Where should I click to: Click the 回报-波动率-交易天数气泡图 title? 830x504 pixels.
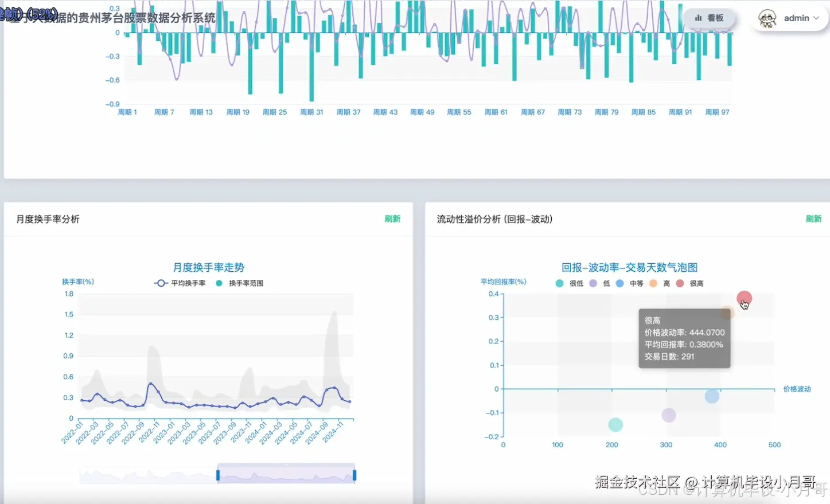pos(630,267)
